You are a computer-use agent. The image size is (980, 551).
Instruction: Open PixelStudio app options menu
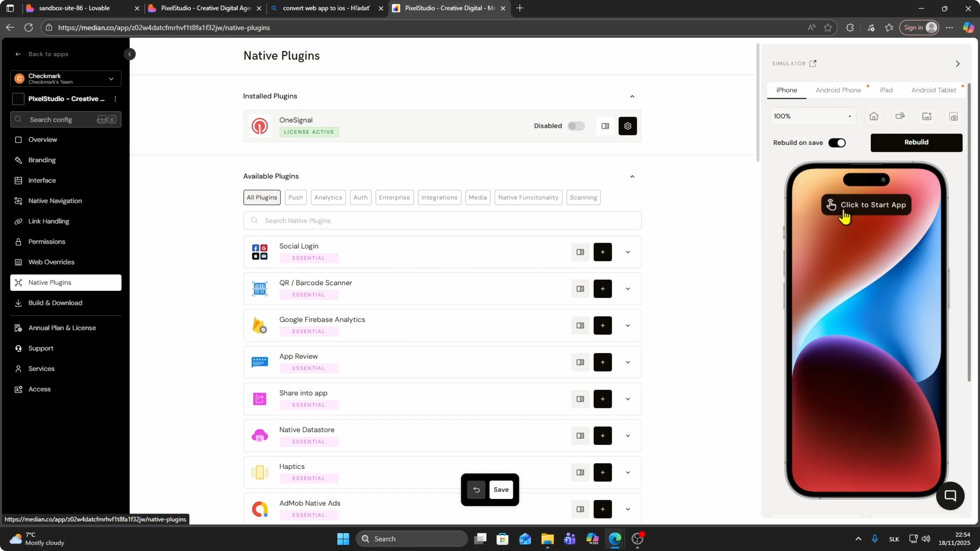[x=115, y=99]
